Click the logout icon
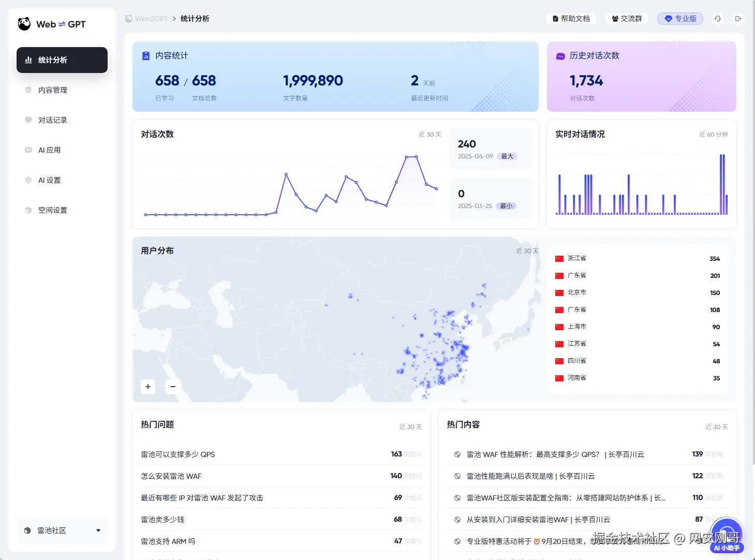Viewport: 755px width, 560px height. [x=738, y=19]
